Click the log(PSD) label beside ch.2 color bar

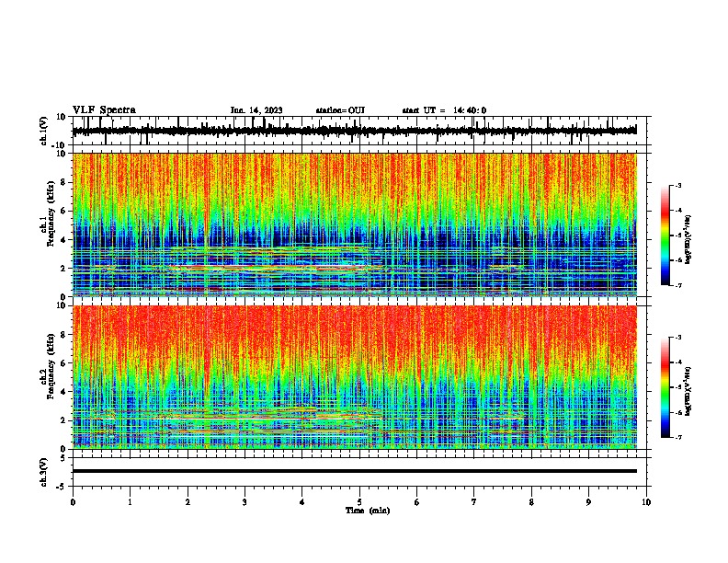pyautogui.click(x=688, y=391)
